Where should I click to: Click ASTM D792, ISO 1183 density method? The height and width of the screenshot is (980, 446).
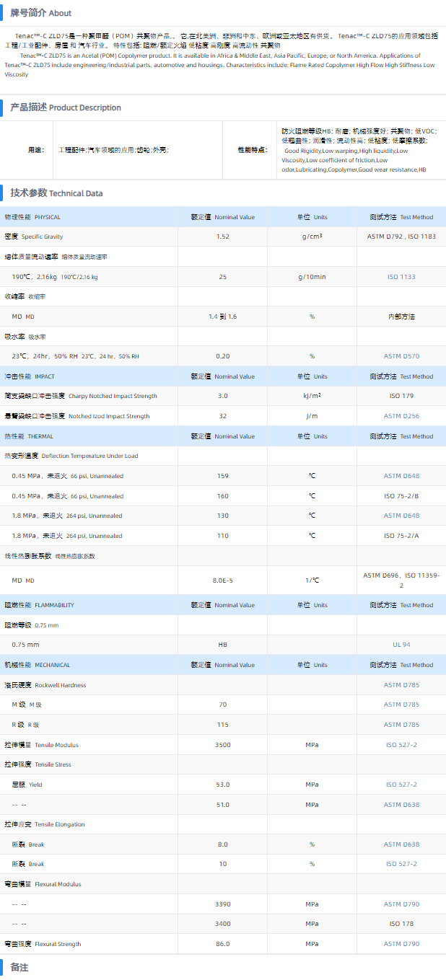[x=401, y=237]
